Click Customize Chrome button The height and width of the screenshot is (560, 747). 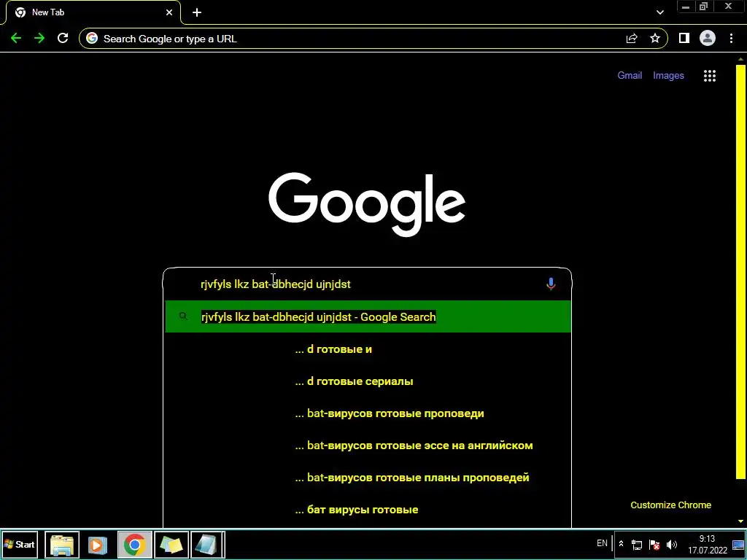coord(671,505)
